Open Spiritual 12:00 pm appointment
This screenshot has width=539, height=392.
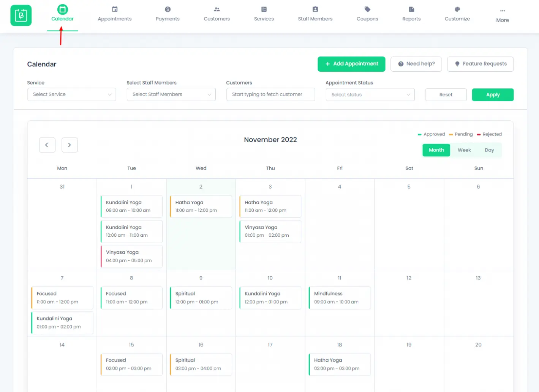[201, 298]
